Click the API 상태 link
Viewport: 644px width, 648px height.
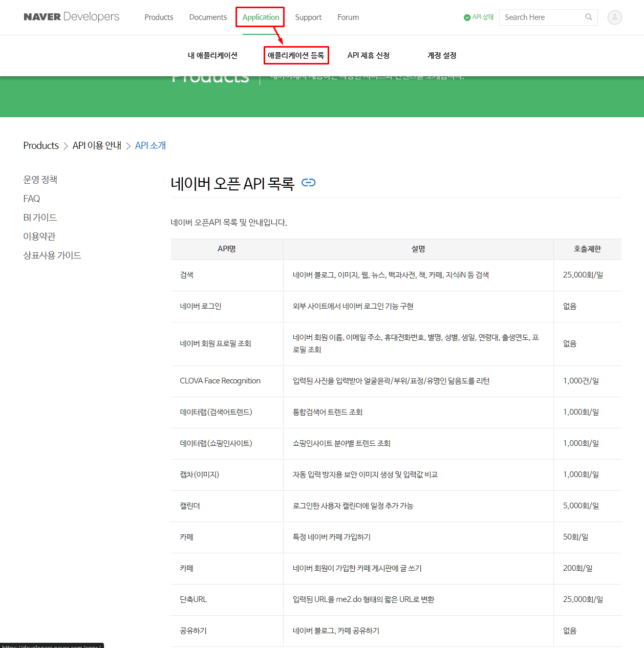tap(483, 17)
